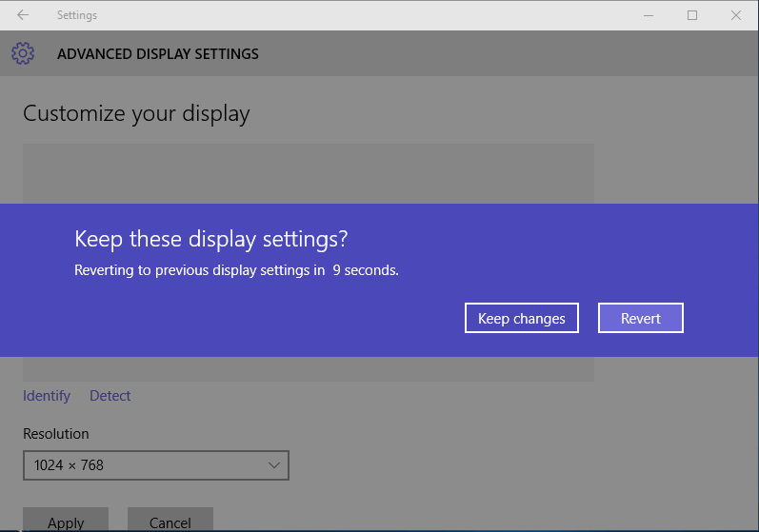Click the 'Reverting to previous display settings' countdown text
Image resolution: width=759 pixels, height=532 pixels.
point(236,270)
